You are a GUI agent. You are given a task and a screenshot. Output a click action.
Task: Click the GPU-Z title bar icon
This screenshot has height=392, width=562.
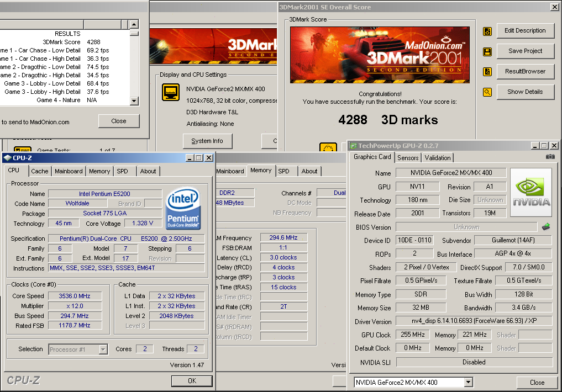coord(354,146)
